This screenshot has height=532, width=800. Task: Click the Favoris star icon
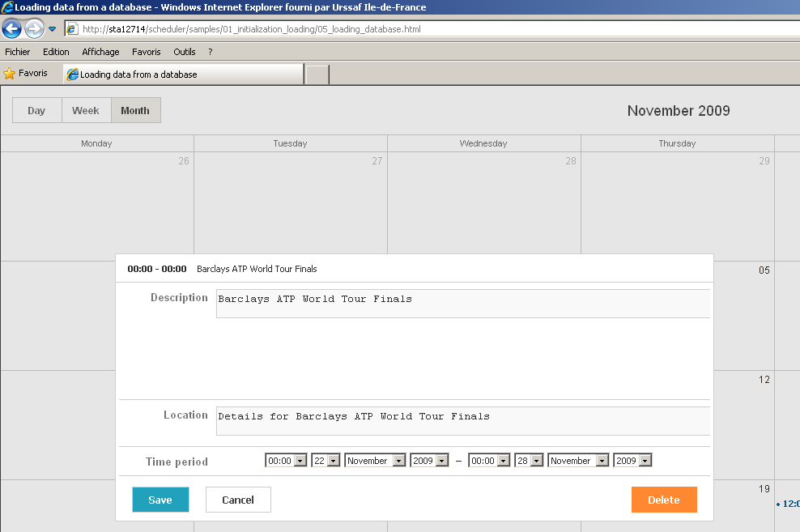pos(9,74)
